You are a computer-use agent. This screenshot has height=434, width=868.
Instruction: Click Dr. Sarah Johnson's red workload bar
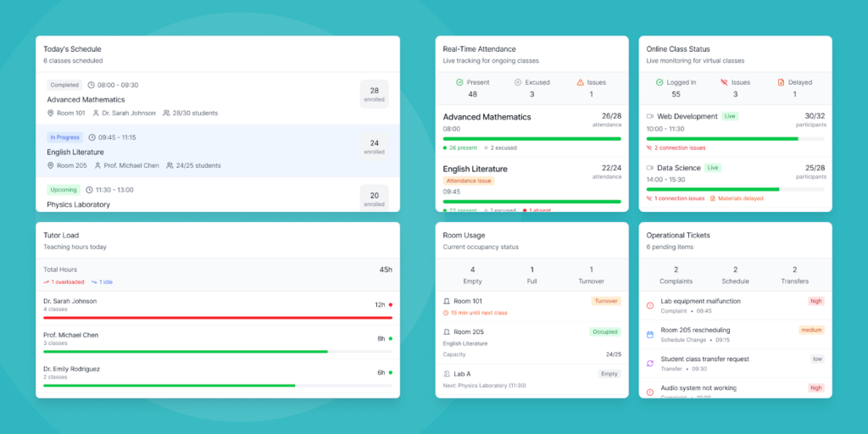point(218,318)
